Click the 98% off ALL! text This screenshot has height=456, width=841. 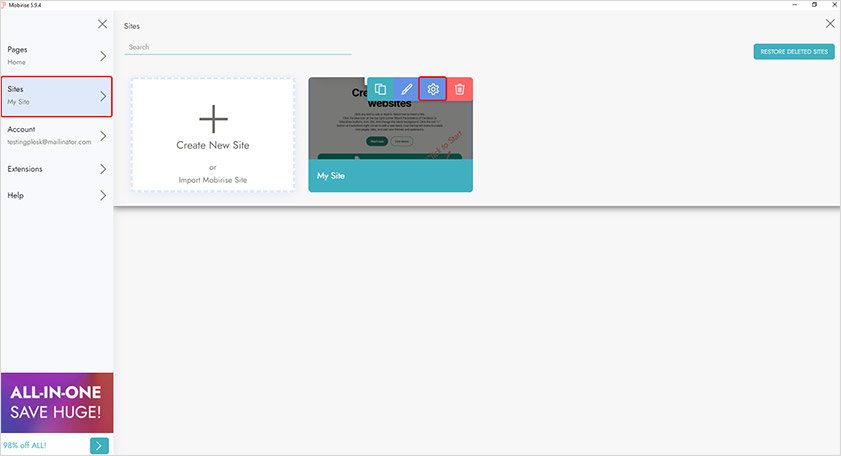tap(25, 445)
